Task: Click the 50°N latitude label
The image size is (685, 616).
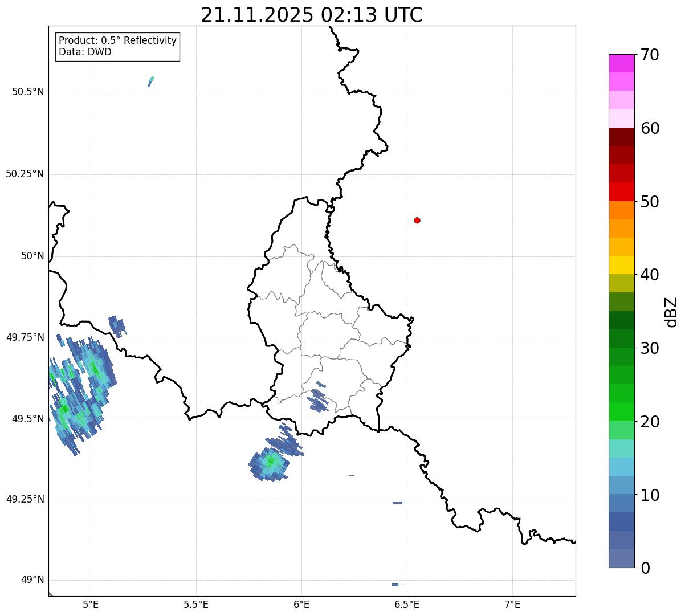Action: pos(32,256)
